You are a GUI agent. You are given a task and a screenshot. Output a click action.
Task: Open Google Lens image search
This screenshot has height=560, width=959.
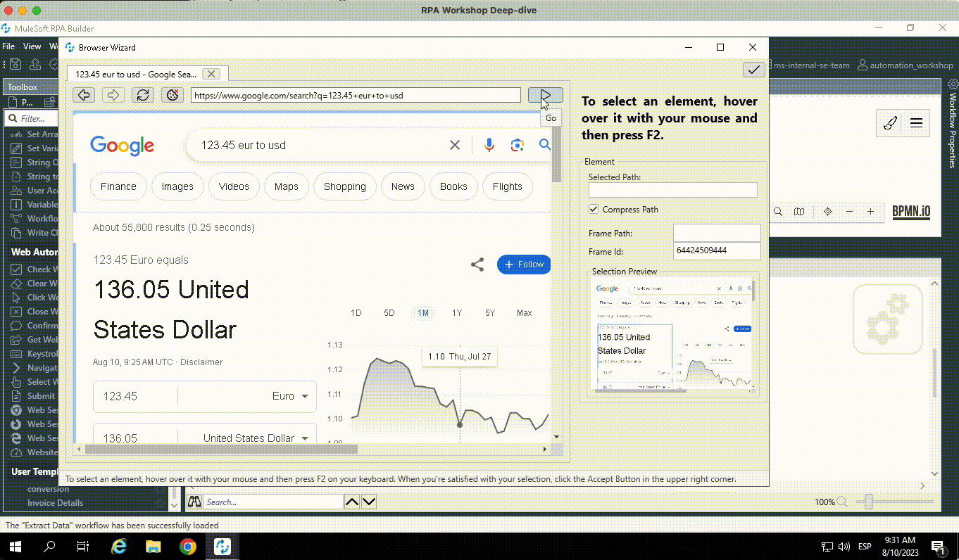click(x=518, y=145)
